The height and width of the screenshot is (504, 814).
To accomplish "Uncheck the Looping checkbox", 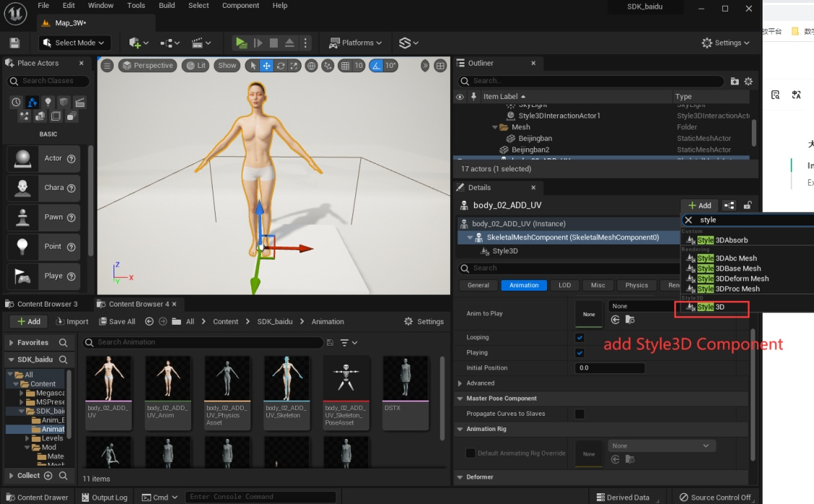I will click(x=580, y=338).
